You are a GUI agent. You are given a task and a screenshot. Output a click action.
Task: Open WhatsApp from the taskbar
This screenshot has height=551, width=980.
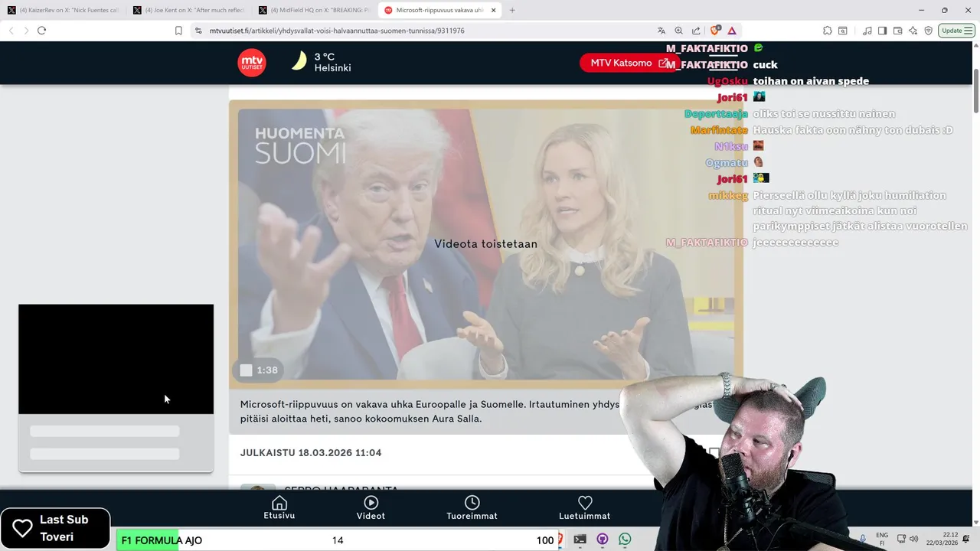pyautogui.click(x=625, y=540)
